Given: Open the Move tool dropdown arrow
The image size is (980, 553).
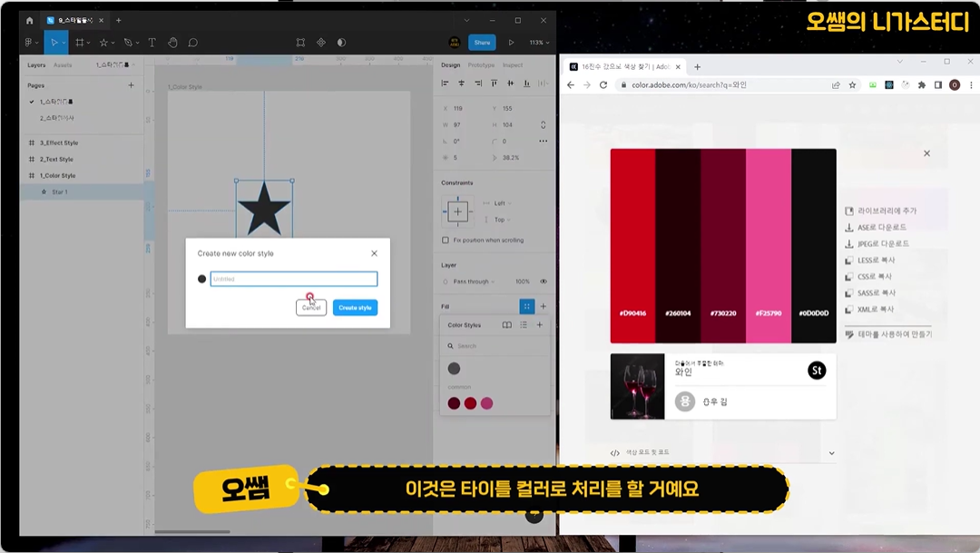Looking at the screenshot, I should tap(64, 44).
